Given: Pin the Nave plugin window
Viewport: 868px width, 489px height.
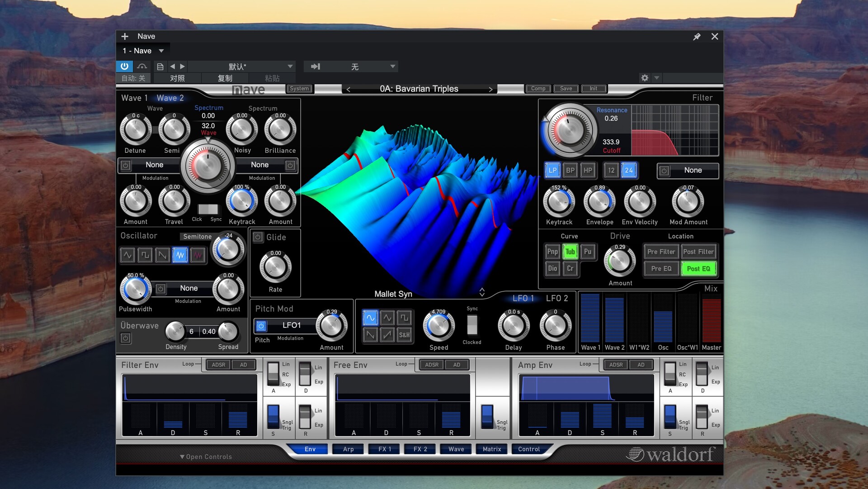Looking at the screenshot, I should [697, 37].
